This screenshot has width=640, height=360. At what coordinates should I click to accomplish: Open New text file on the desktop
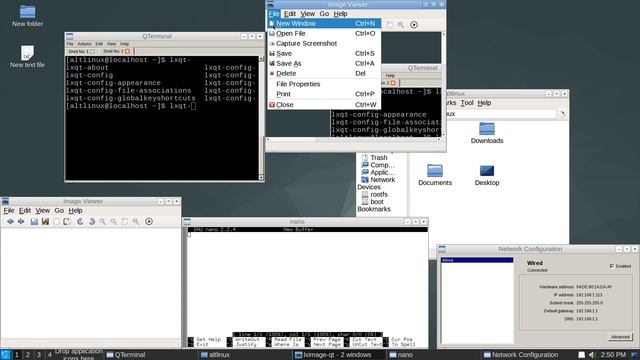pos(27,56)
